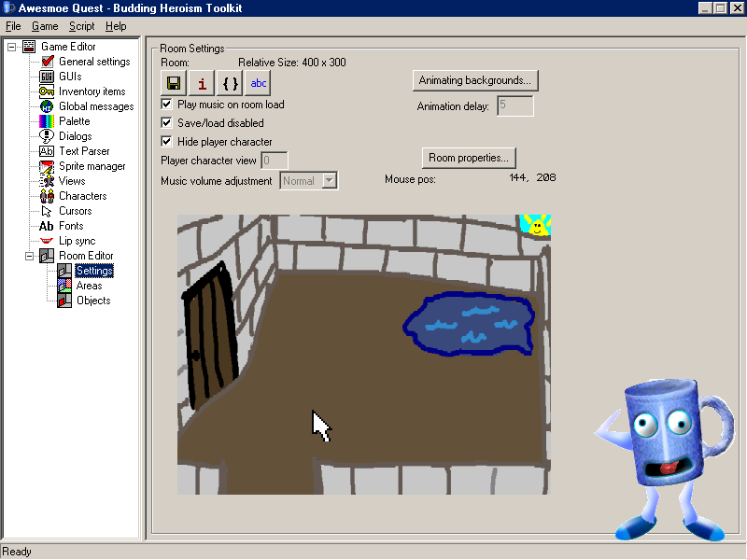Select the Sprite manager in the tree
Image resolution: width=747 pixels, height=560 pixels.
click(92, 165)
